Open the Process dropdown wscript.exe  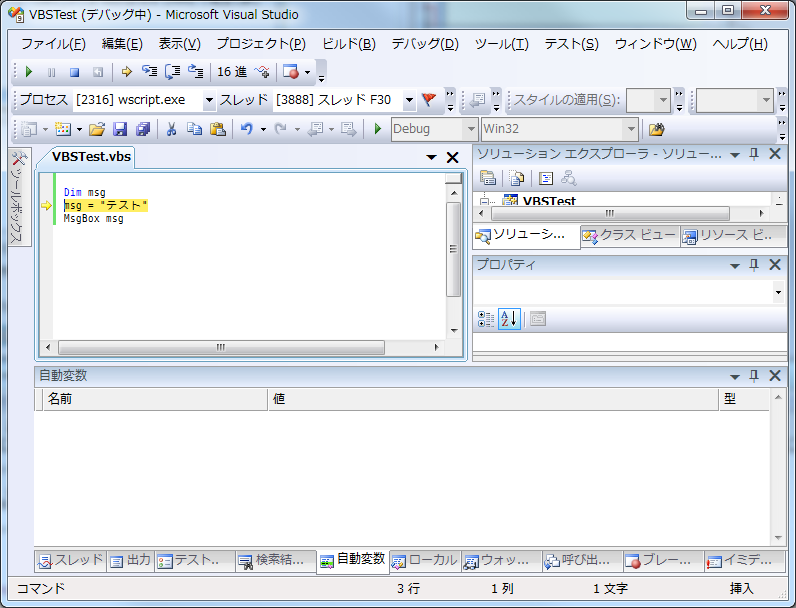click(209, 100)
